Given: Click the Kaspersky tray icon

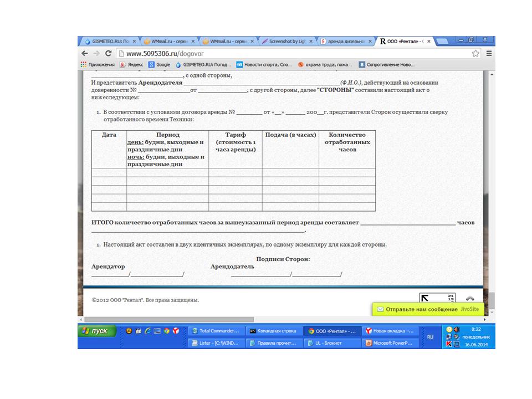Looking at the screenshot, I should point(449,344).
